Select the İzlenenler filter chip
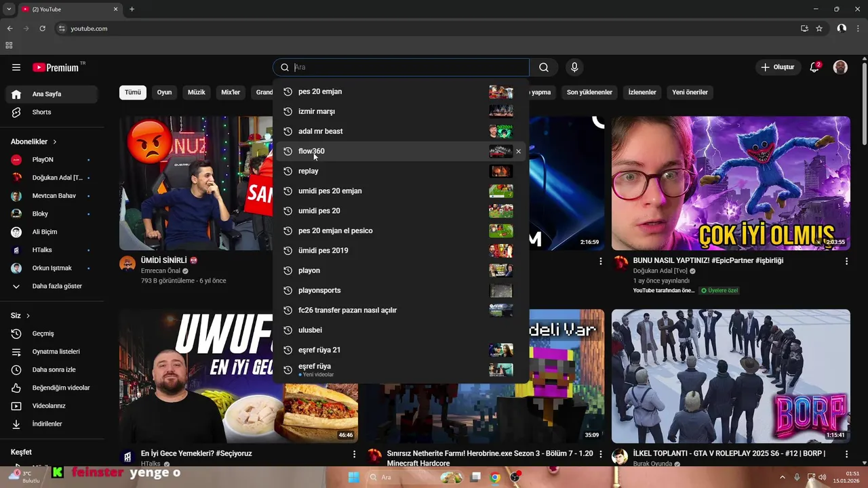868x488 pixels. tap(642, 92)
